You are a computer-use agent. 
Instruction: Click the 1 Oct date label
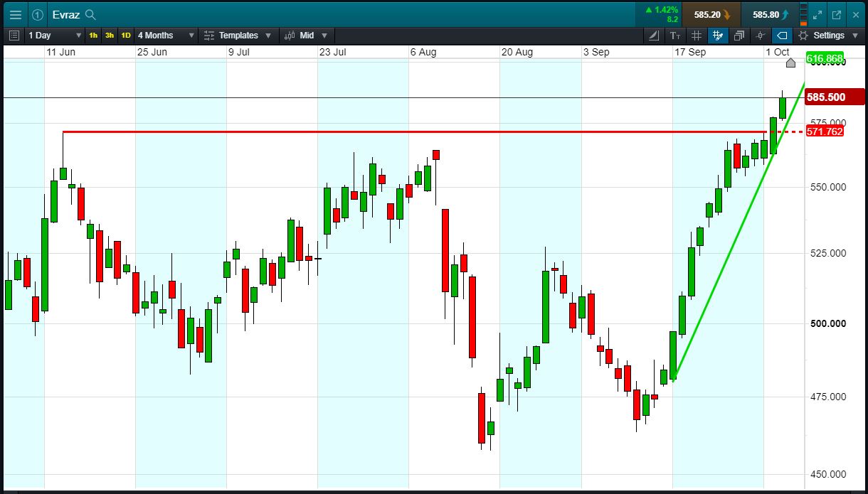point(778,52)
